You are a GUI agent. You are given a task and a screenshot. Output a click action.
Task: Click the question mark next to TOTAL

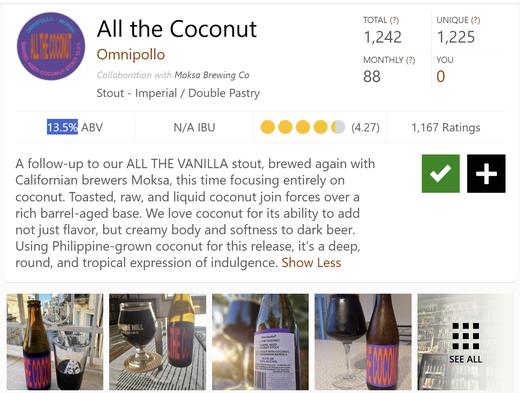pos(394,20)
